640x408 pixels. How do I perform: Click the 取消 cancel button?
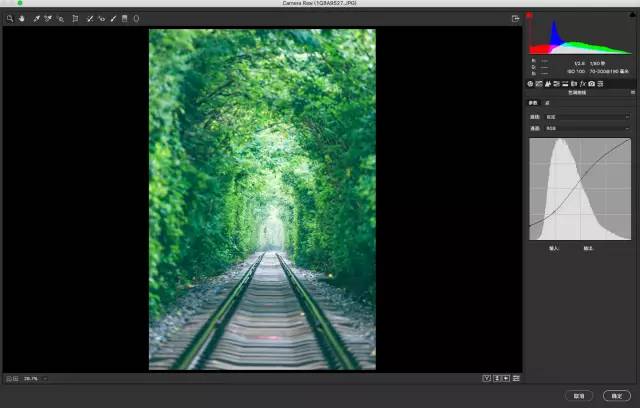[579, 395]
